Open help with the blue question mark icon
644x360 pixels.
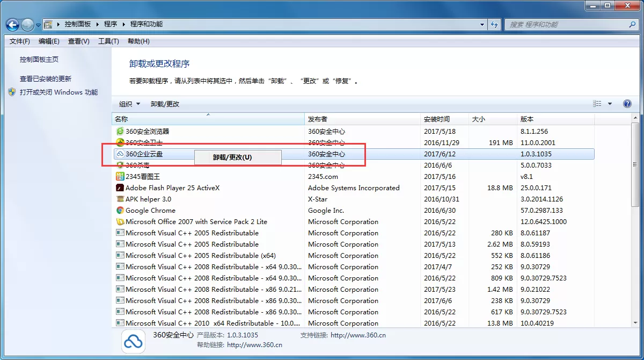point(627,104)
